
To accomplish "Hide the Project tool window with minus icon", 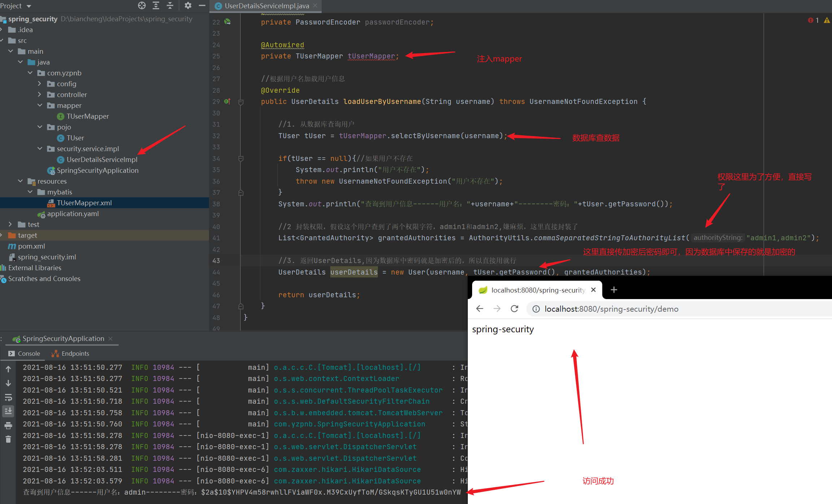I will coord(202,5).
